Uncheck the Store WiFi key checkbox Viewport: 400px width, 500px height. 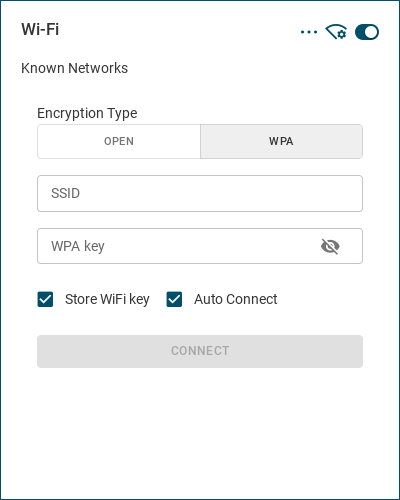(45, 299)
